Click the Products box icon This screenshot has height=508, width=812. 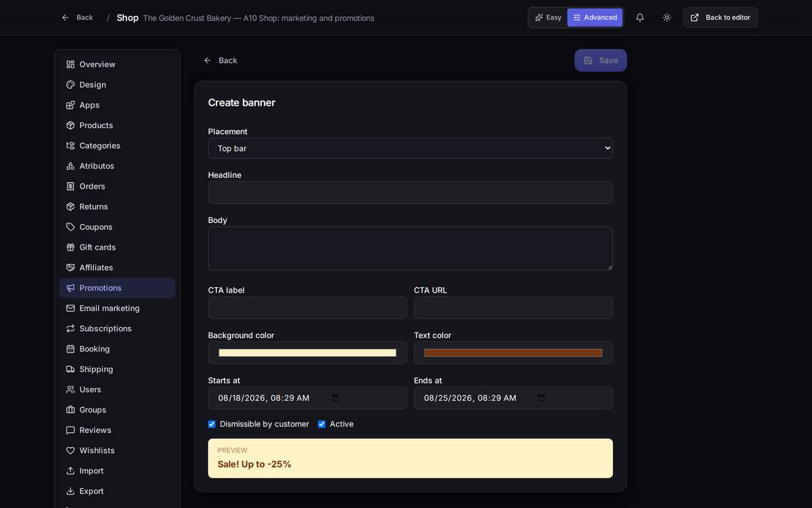70,125
